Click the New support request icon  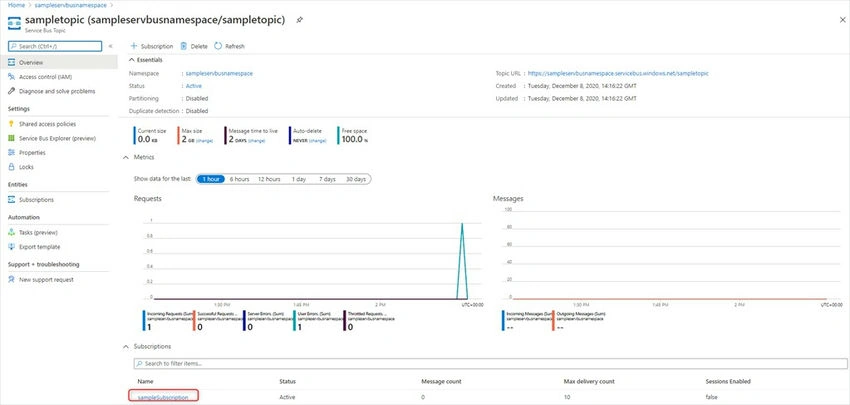click(x=12, y=280)
